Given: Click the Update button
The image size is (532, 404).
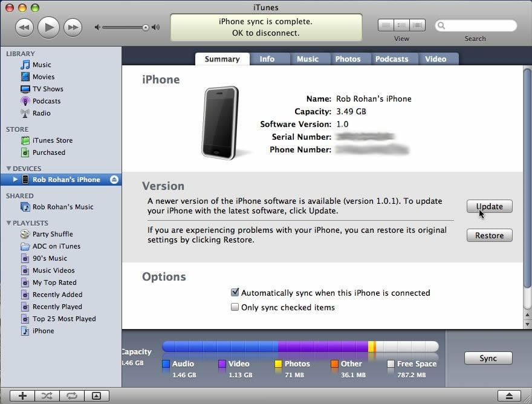Looking at the screenshot, I should click(x=489, y=206).
